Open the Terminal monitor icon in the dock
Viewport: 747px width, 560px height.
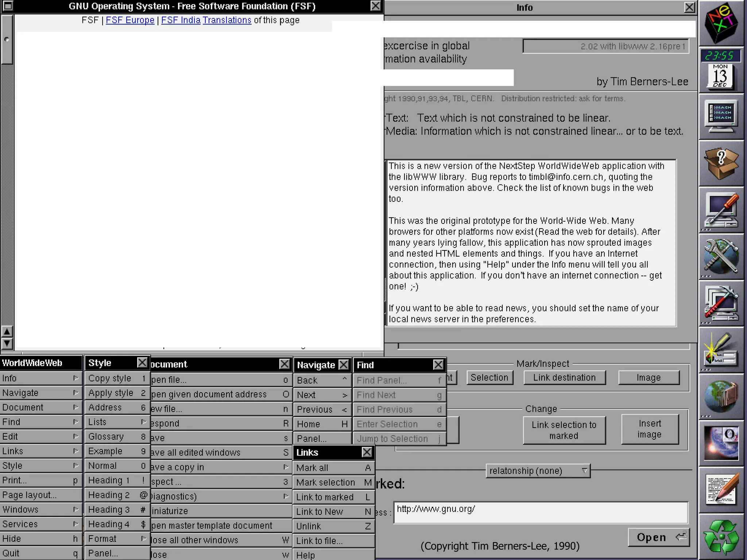click(721, 117)
